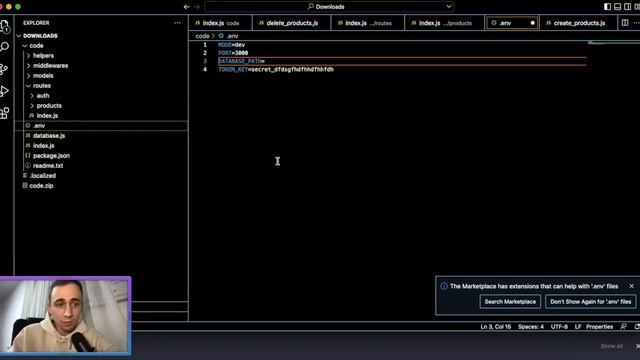Image resolution: width=640 pixels, height=360 pixels.
Task: Click code segment in breadcrumb
Action: pos(202,36)
